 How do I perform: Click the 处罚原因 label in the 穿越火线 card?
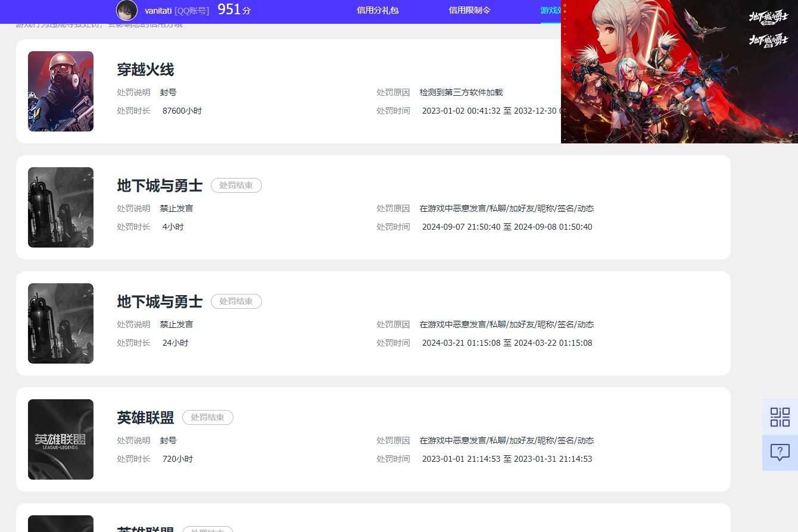click(393, 92)
